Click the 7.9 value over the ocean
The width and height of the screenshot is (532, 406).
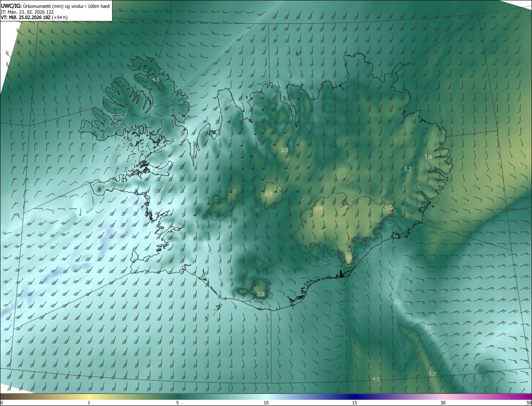point(428,328)
